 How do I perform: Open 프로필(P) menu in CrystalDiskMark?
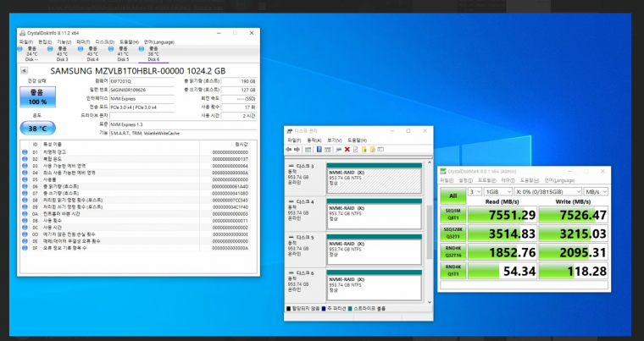[x=486, y=180]
